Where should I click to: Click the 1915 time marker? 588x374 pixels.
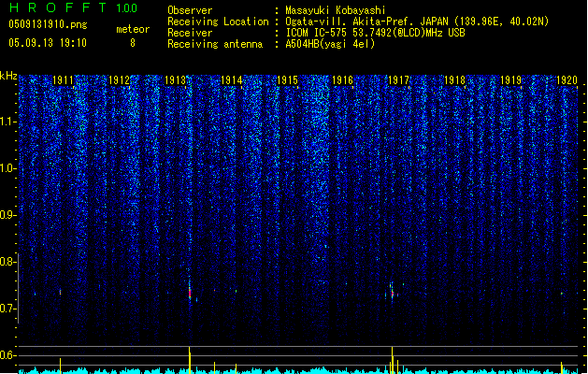287,80
